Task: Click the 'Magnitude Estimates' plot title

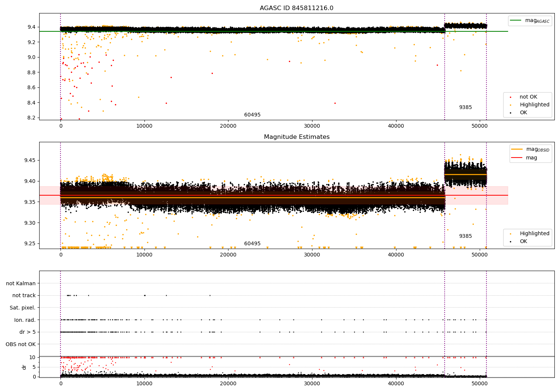Action: point(296,137)
